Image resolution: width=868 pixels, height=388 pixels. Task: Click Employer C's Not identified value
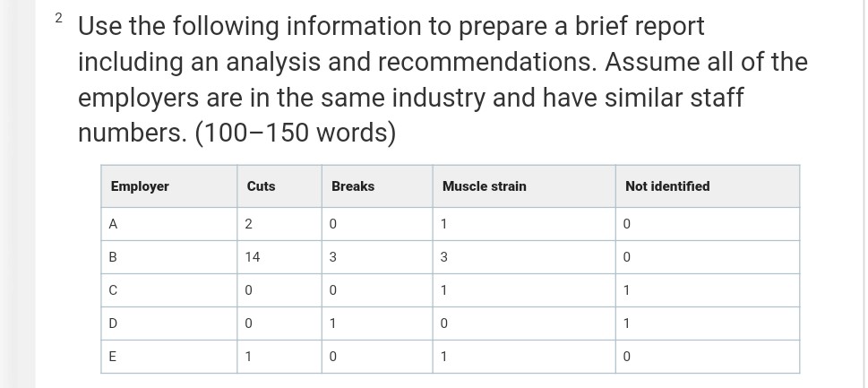[x=627, y=290]
